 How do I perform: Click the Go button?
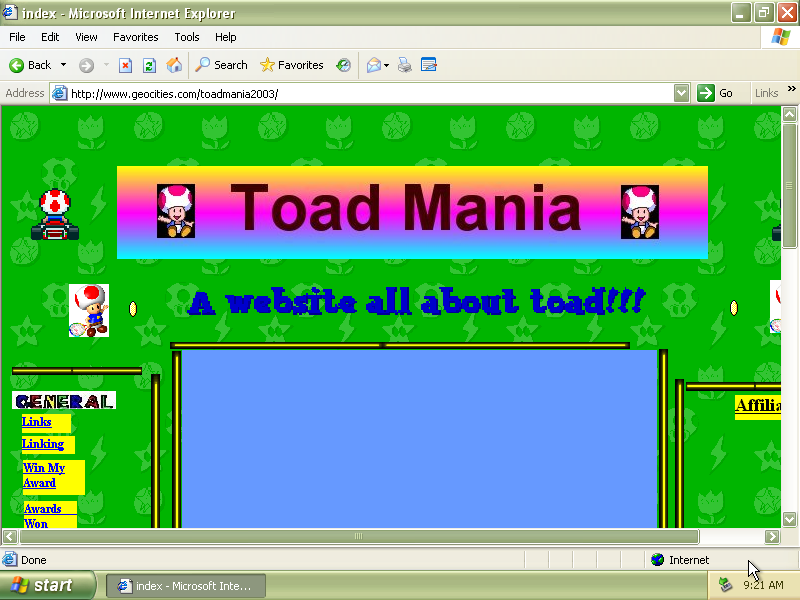[x=716, y=93]
